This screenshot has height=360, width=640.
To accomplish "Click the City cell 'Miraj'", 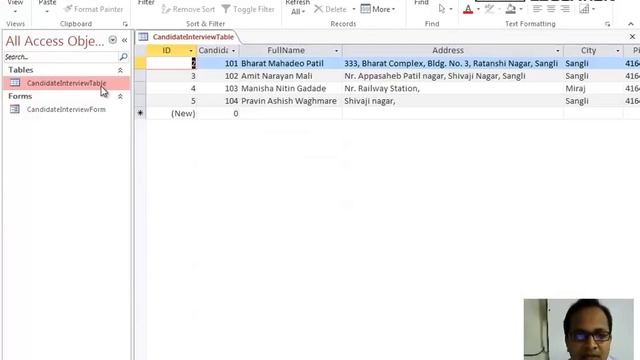I will (593, 89).
